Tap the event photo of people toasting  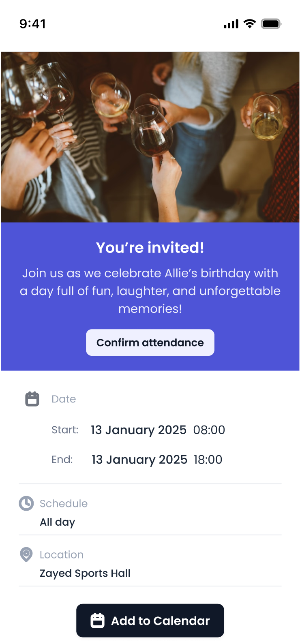tap(150, 136)
